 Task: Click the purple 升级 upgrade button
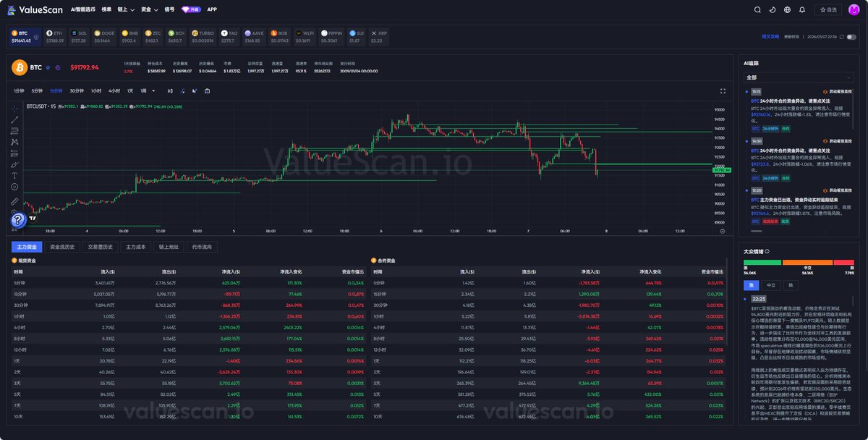(x=191, y=9)
